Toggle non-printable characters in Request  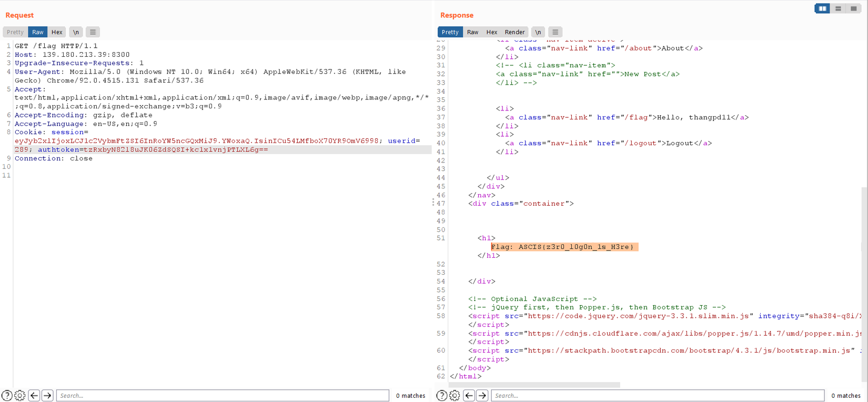76,32
